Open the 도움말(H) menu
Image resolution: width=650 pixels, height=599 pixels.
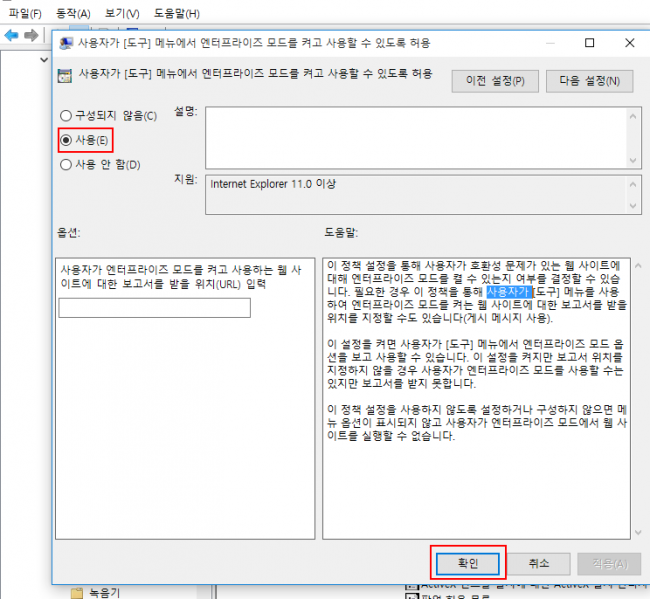click(177, 14)
